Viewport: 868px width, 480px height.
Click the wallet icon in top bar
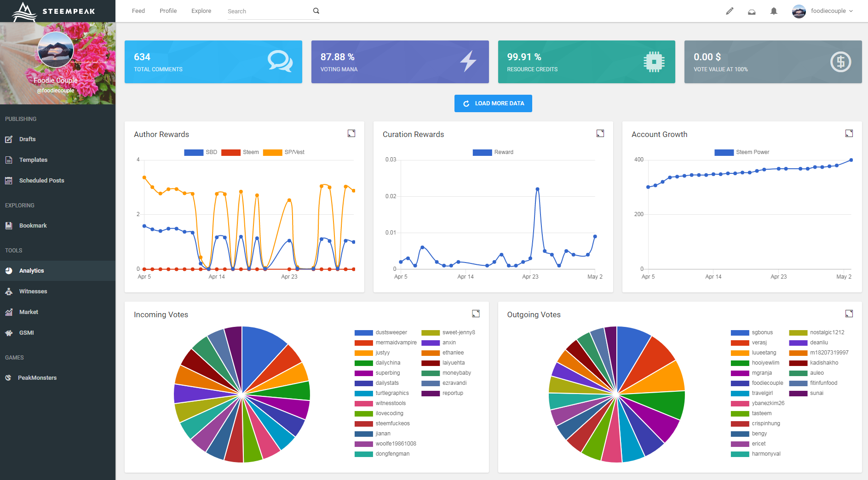[x=752, y=11]
